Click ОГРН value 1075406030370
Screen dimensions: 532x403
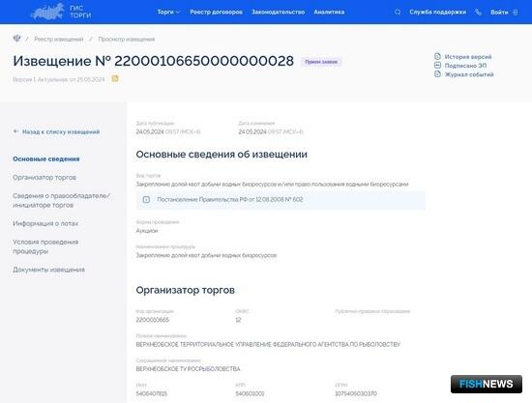click(356, 393)
